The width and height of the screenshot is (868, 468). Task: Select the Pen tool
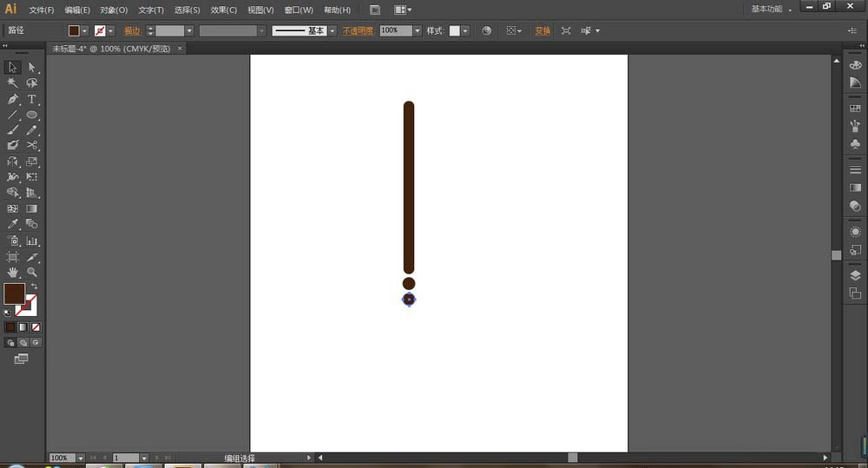tap(13, 99)
